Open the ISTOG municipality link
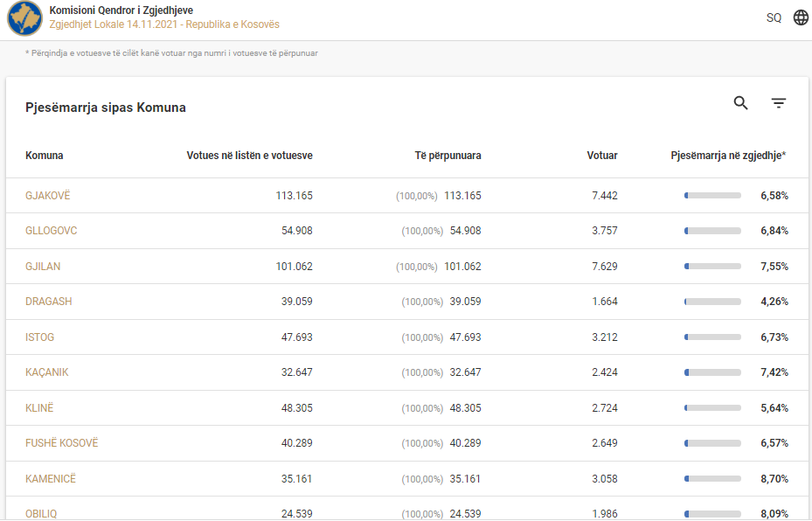812x521 pixels. [x=40, y=337]
